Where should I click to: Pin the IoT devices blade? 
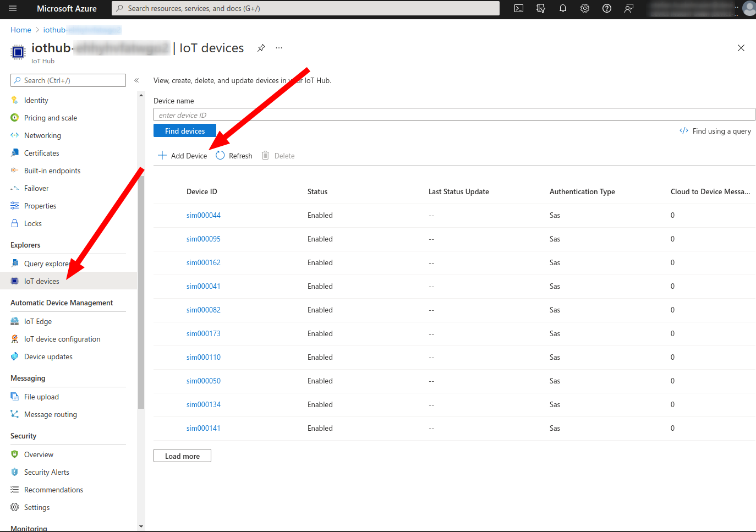tap(261, 48)
